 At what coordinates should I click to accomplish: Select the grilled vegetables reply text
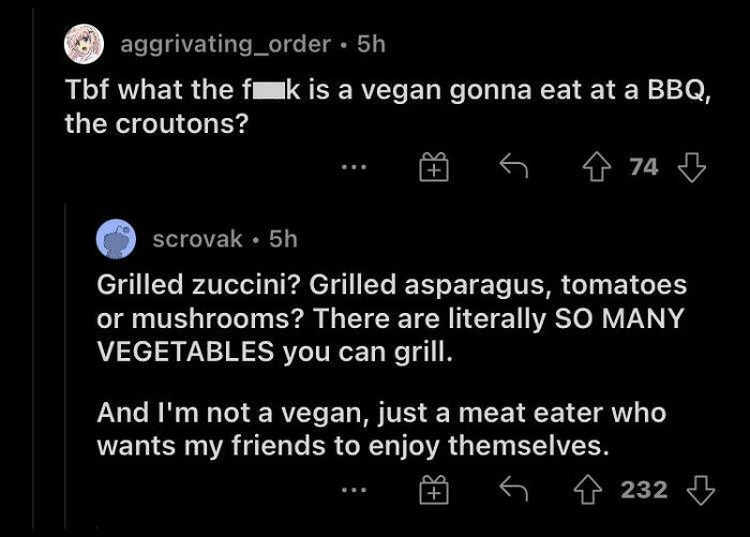click(x=392, y=365)
